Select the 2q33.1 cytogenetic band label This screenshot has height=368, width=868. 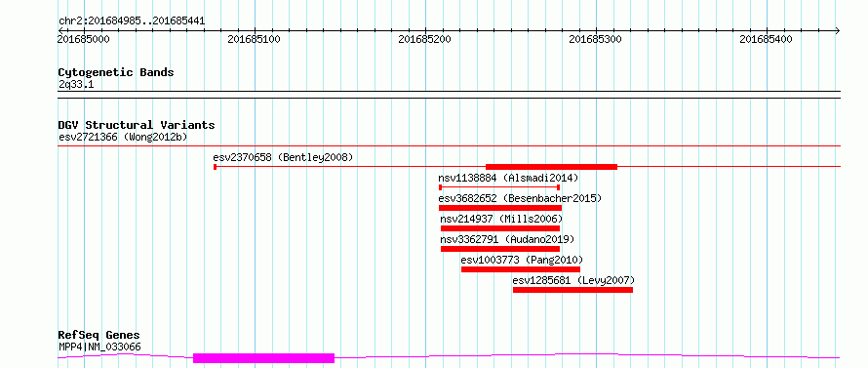77,84
